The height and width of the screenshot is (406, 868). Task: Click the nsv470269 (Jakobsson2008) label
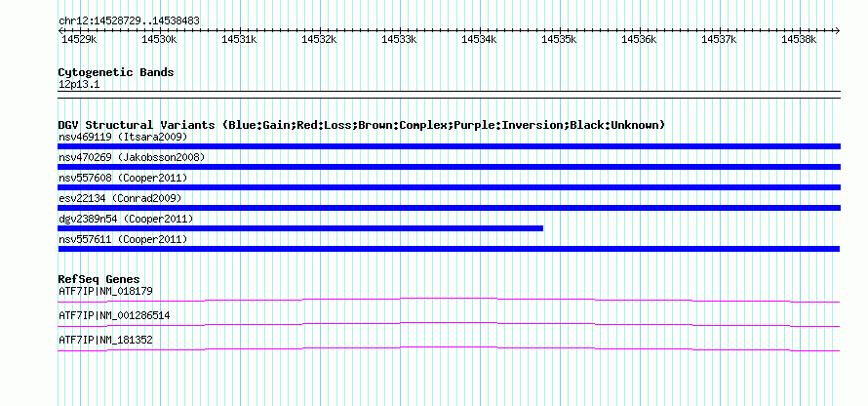click(x=132, y=157)
